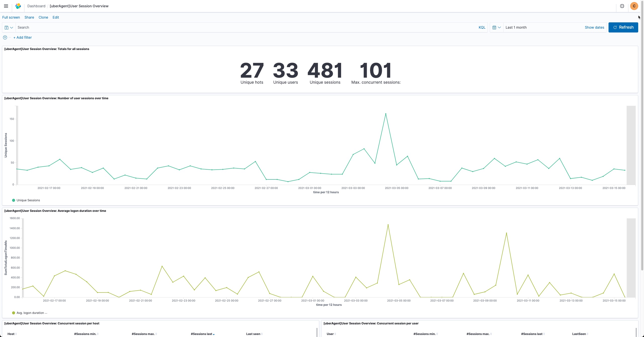
Task: Open the saved queries menu
Action: [x=9, y=27]
